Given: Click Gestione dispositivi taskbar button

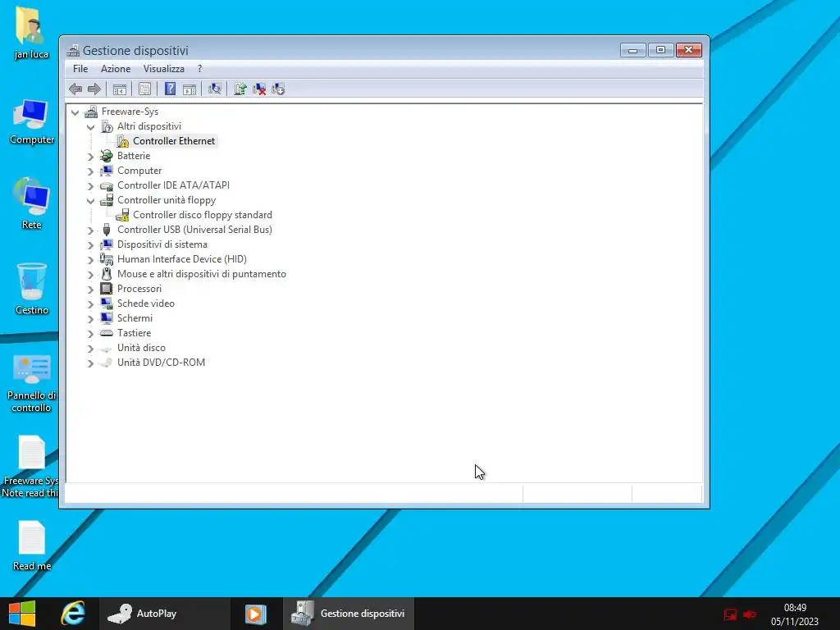Looking at the screenshot, I should (x=348, y=614).
